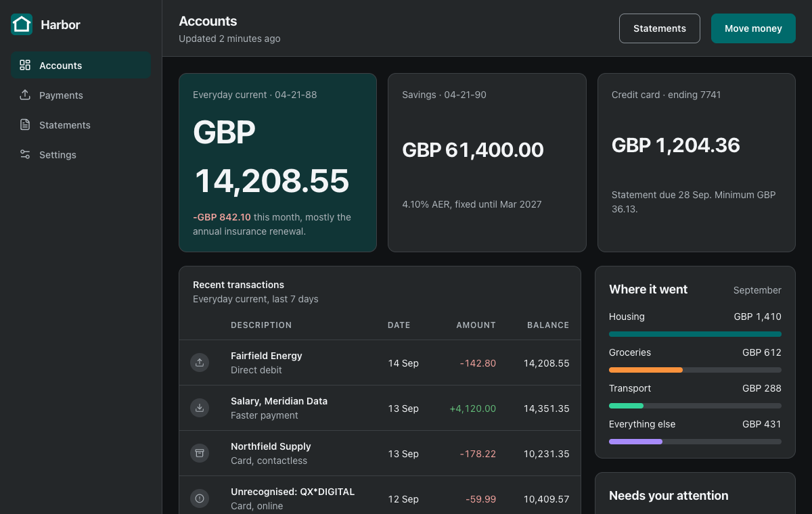Click the Card, online label
Viewport: 812px width, 514px height.
pos(257,506)
